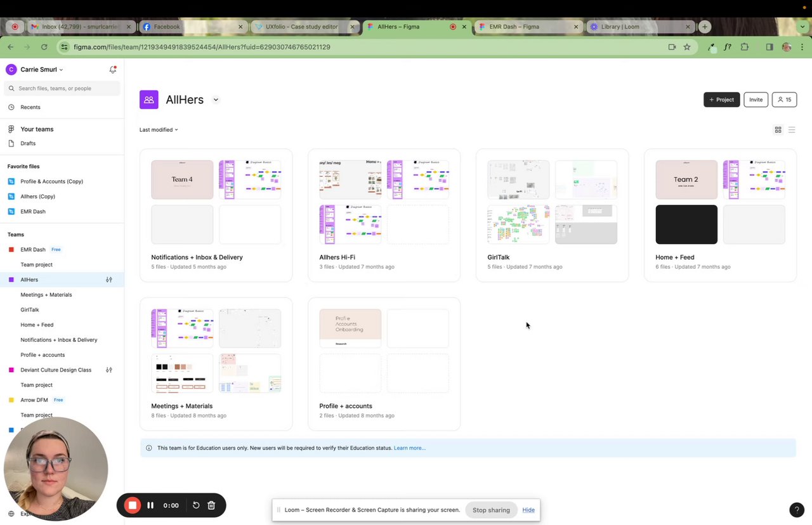Screen dimensions: 812x525
Task: Click the + Project button
Action: coord(721,100)
